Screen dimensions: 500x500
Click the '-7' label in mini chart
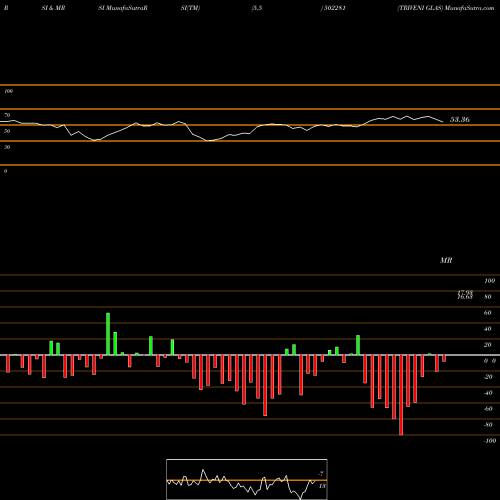(321, 474)
